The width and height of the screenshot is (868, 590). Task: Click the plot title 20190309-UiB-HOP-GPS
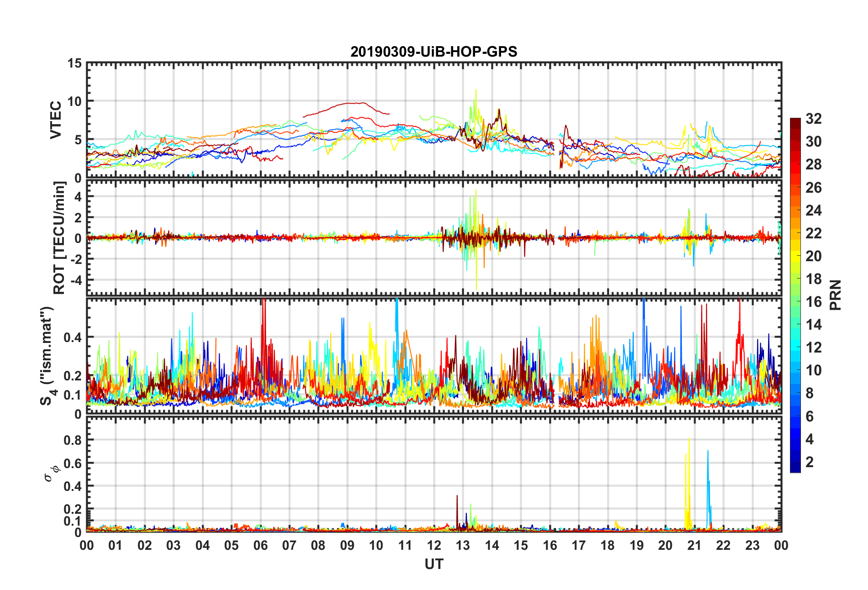pyautogui.click(x=434, y=52)
